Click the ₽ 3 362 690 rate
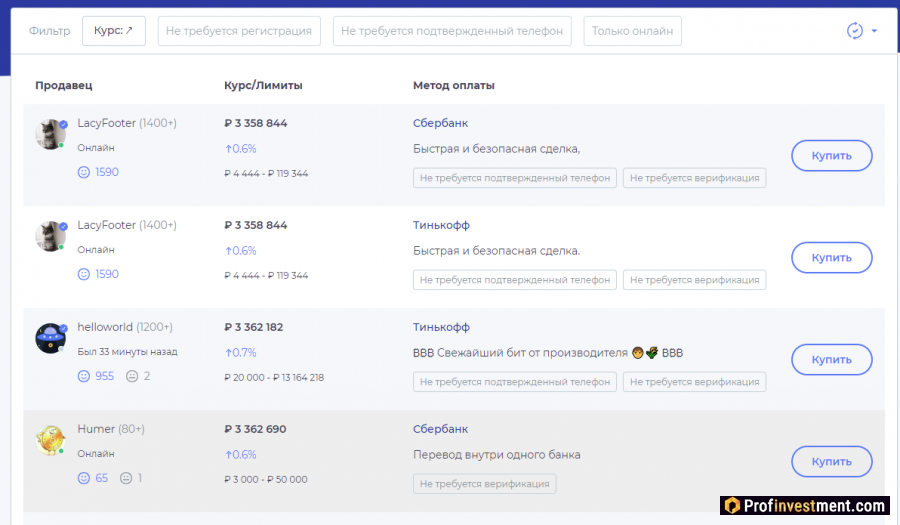Screen dimensions: 900x525 click(x=255, y=429)
